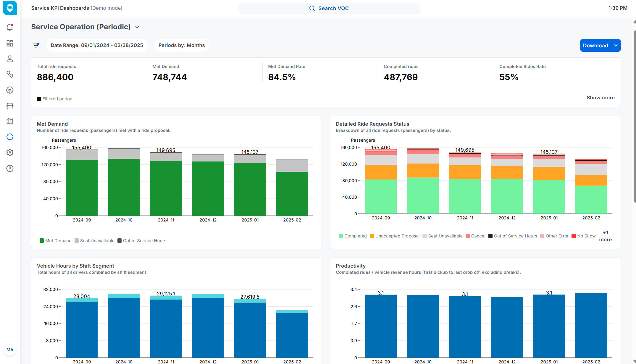This screenshot has height=364, width=636.
Task: Click the Show more link
Action: 600,98
